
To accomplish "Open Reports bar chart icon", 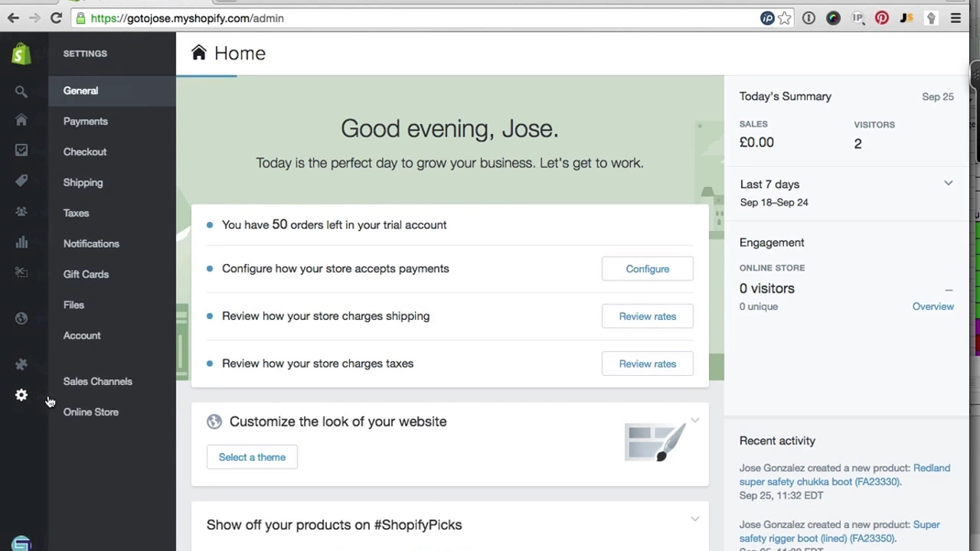I will tap(21, 243).
